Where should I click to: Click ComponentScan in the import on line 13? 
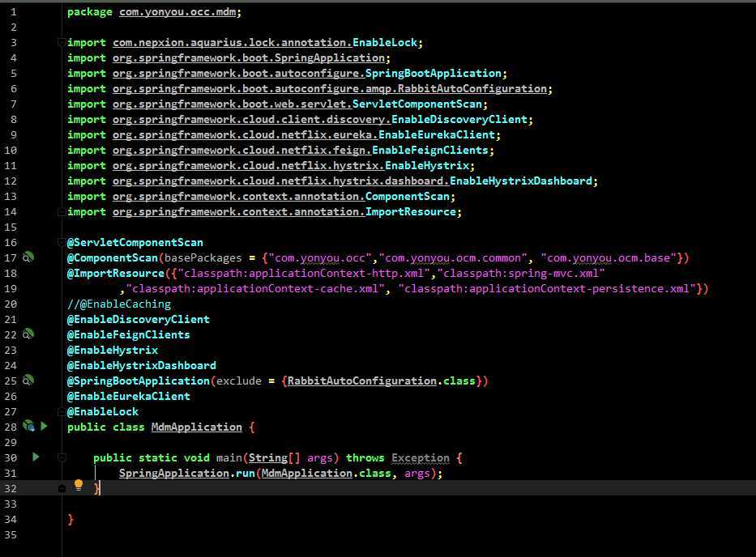coord(408,197)
